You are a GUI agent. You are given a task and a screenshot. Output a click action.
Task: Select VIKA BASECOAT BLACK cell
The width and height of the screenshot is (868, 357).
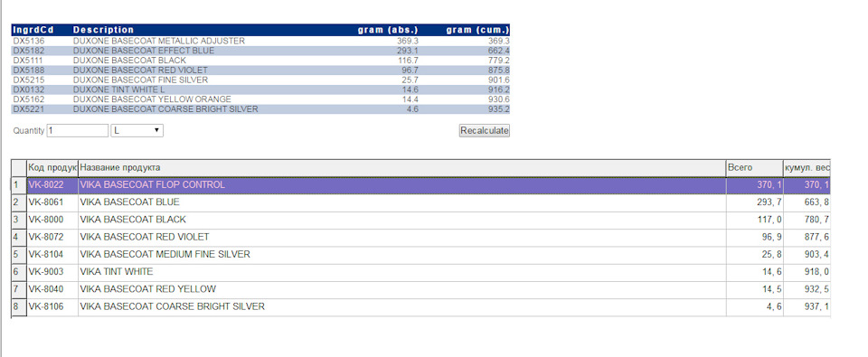401,220
